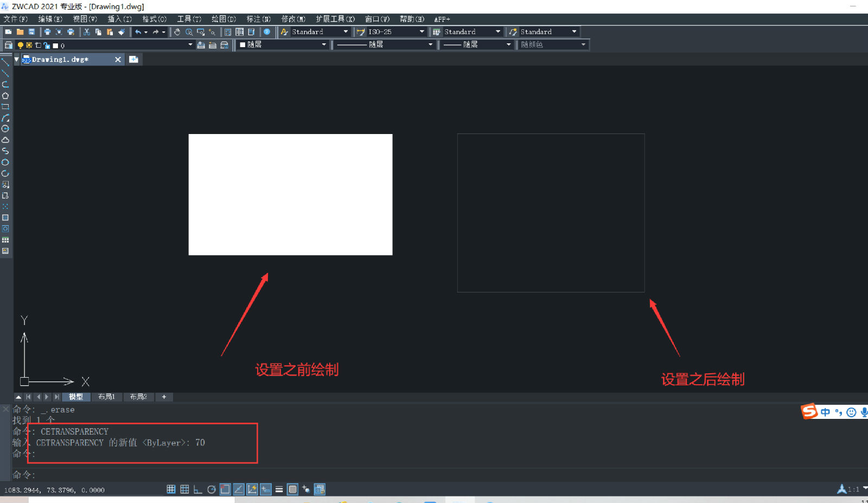Click the Zoom Window toolbar icon
Image resolution: width=868 pixels, height=503 pixels.
200,31
